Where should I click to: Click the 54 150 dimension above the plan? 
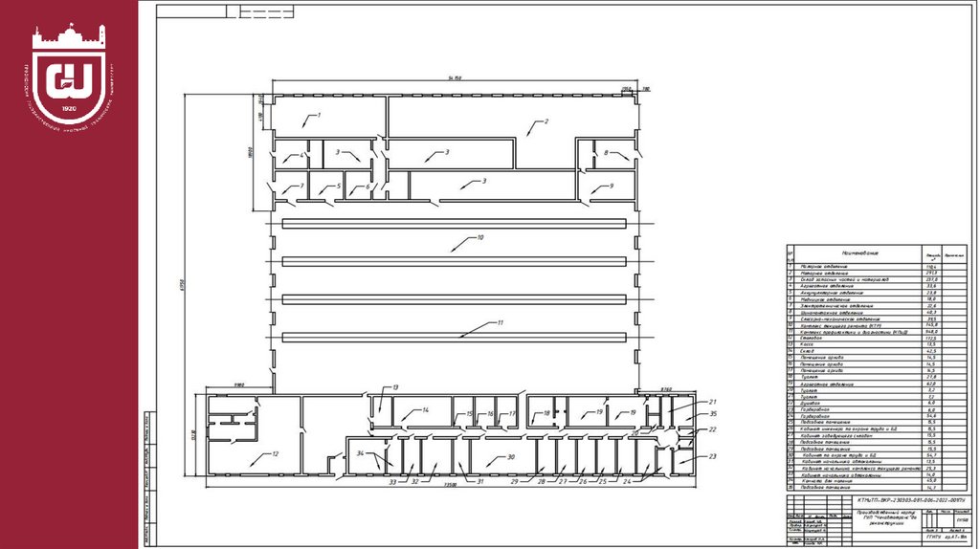(455, 78)
